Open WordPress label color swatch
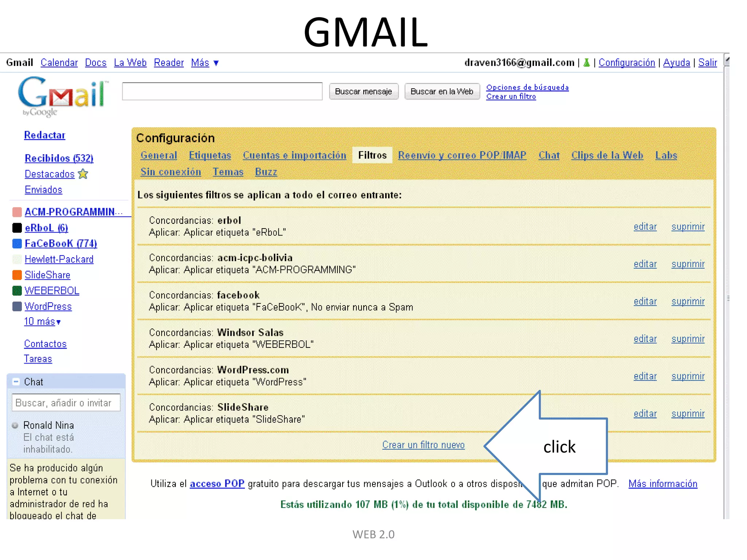This screenshot has width=747, height=560. point(17,306)
